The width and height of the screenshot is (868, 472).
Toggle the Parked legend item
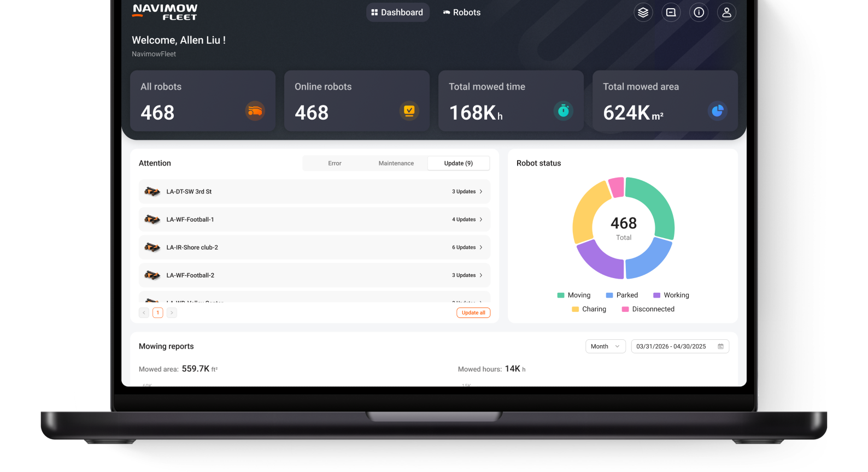pyautogui.click(x=622, y=295)
